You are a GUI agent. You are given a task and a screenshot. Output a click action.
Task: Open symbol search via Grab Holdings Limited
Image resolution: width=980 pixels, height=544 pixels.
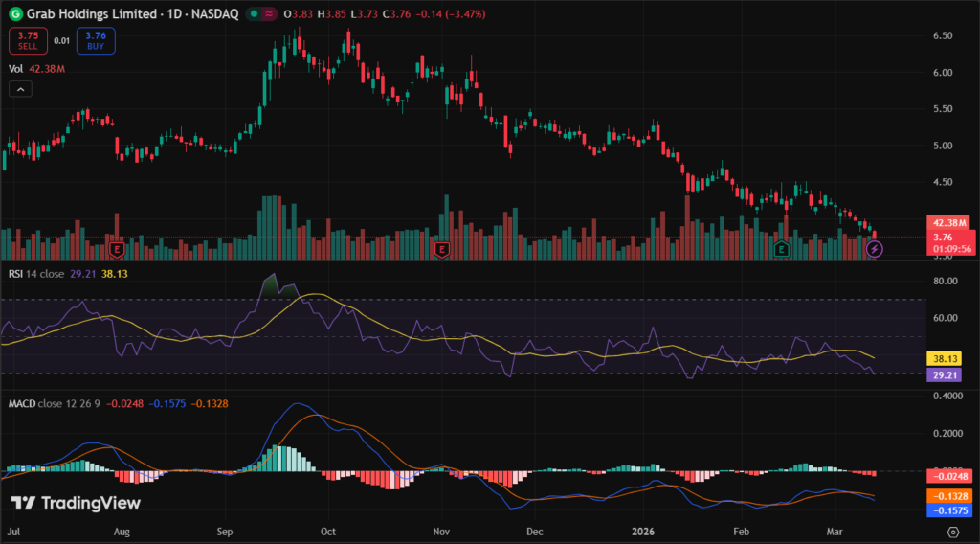(x=92, y=14)
